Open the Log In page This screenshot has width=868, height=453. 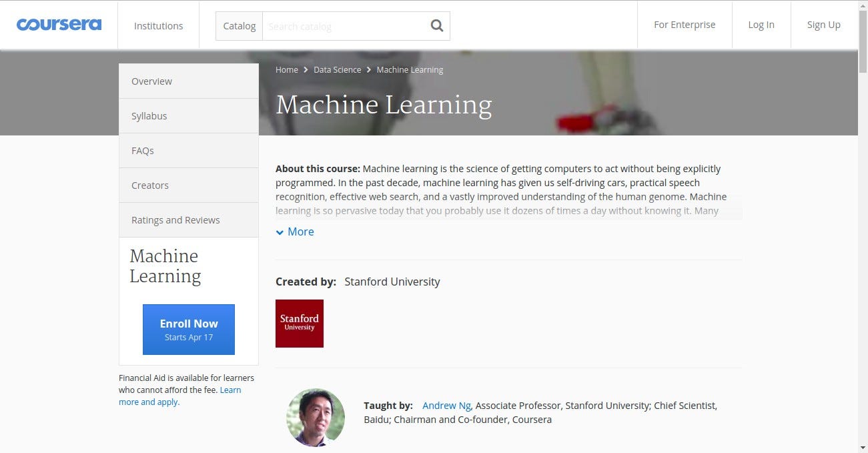(x=761, y=25)
